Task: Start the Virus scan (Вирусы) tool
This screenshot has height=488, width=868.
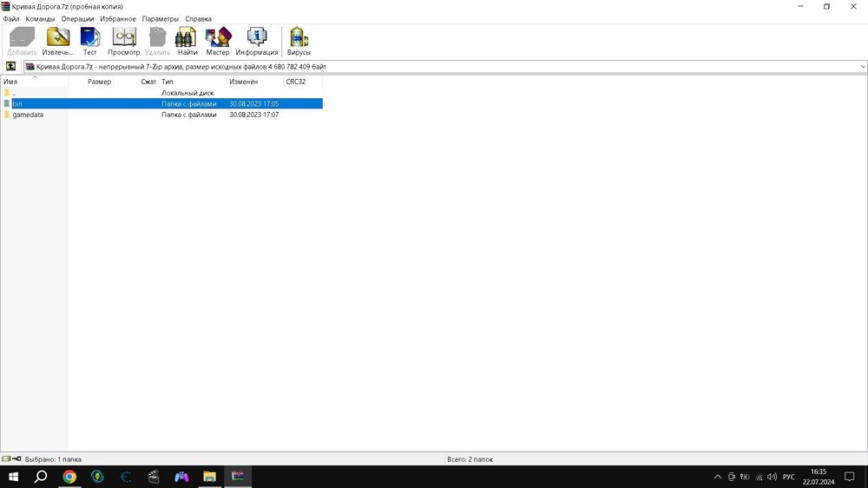Action: pyautogui.click(x=299, y=42)
